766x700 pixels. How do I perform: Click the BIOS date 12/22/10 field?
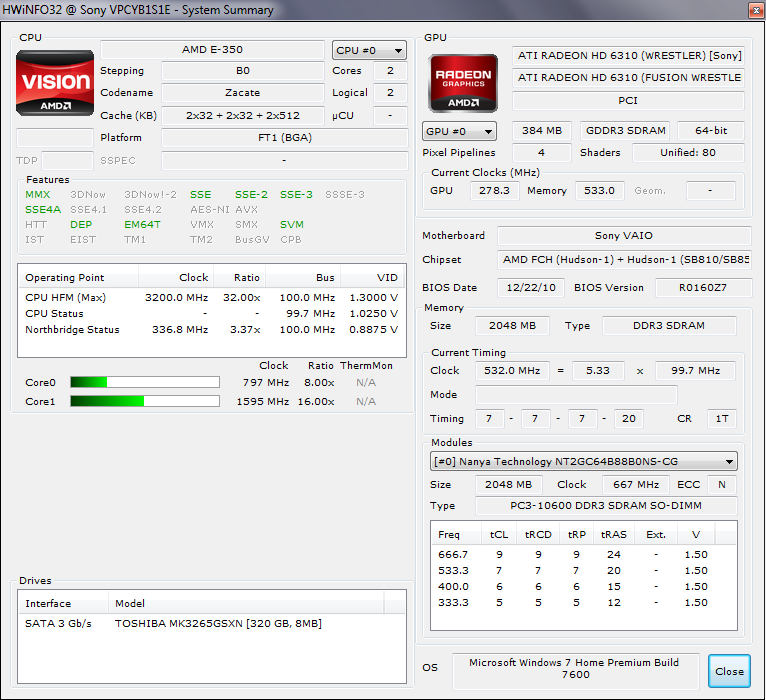pos(531,287)
